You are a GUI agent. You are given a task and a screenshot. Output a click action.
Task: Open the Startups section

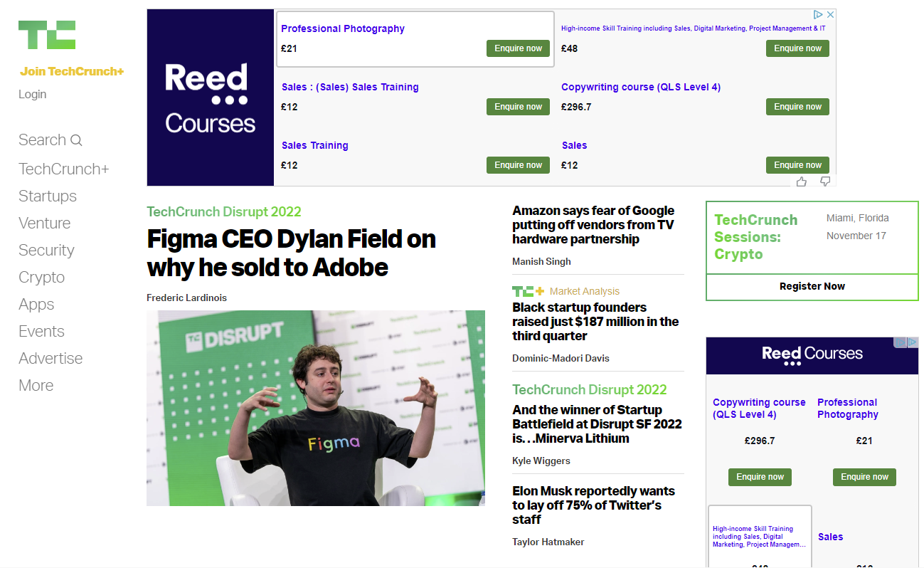[48, 196]
